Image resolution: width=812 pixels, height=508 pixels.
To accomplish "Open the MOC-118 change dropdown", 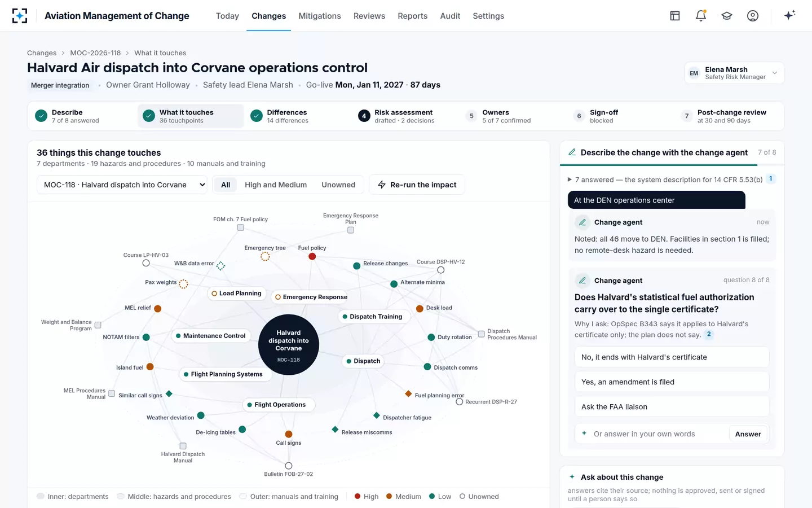I will pos(122,185).
